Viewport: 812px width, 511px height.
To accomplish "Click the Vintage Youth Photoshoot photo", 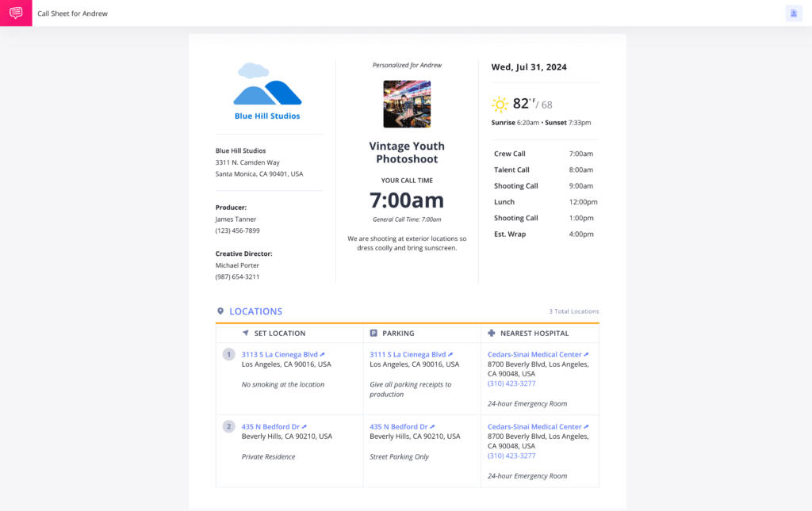I will pyautogui.click(x=407, y=104).
